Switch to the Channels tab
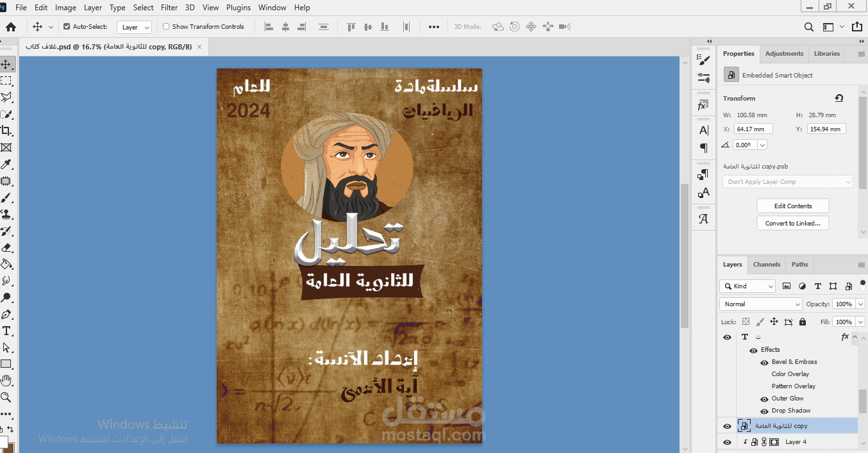Screen dimensions: 868x453 (766, 264)
